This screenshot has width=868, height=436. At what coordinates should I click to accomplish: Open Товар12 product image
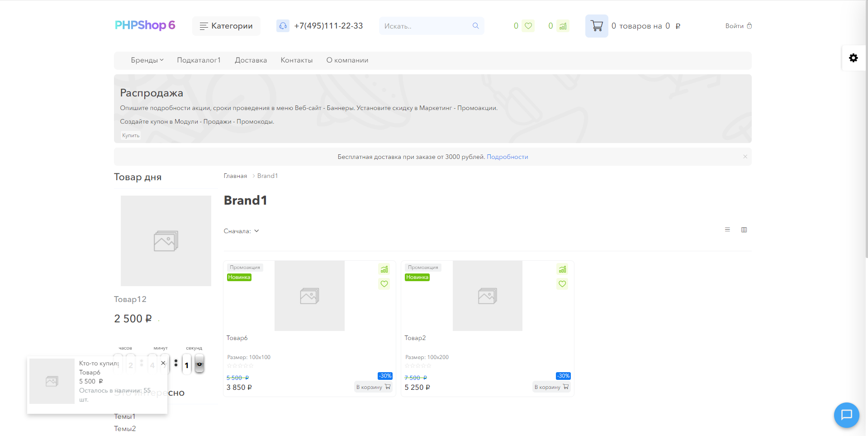[x=166, y=241]
